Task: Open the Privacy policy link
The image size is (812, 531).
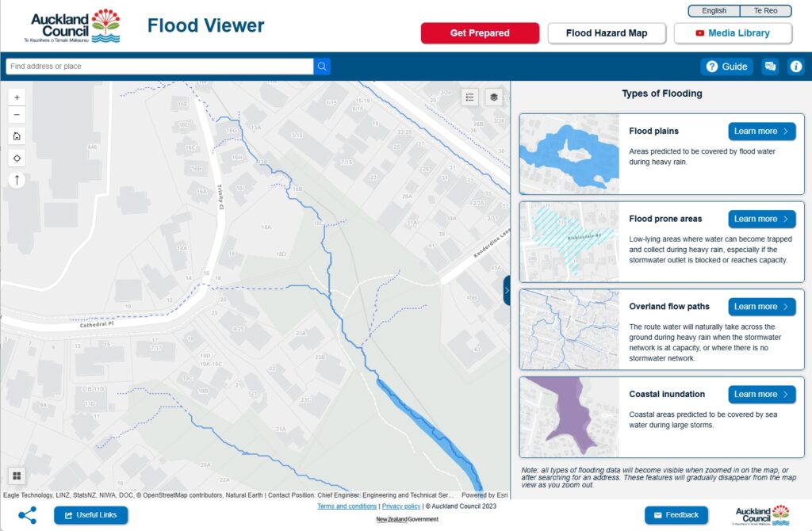Action: [x=401, y=506]
